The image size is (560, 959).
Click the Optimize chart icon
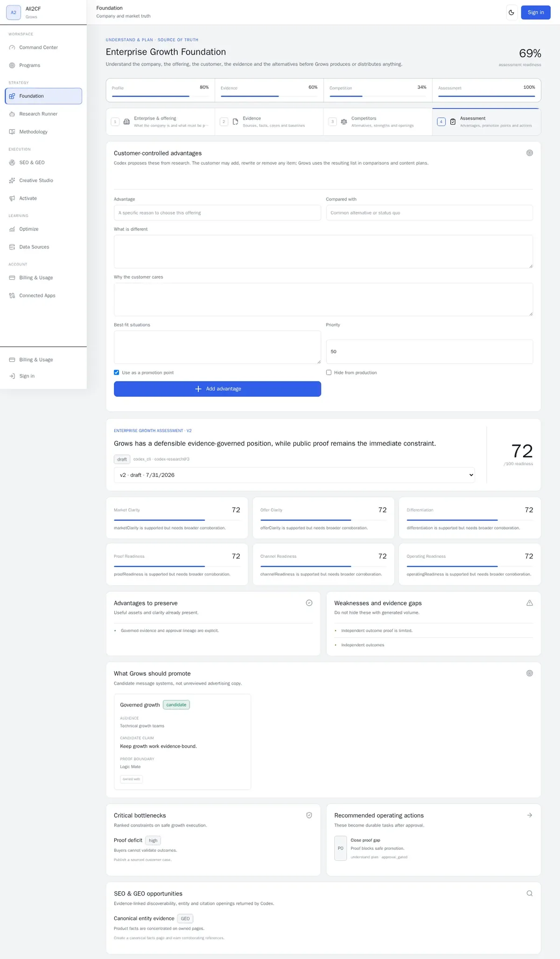pyautogui.click(x=12, y=229)
